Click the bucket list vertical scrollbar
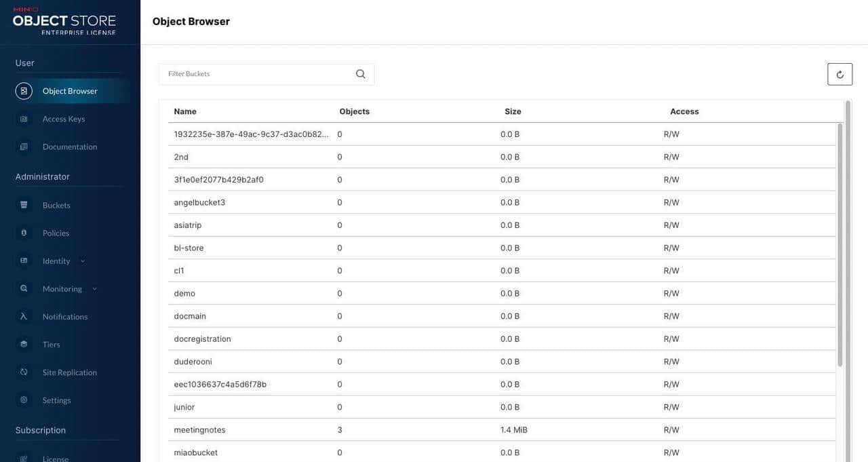This screenshot has height=462, width=868. coord(840,244)
